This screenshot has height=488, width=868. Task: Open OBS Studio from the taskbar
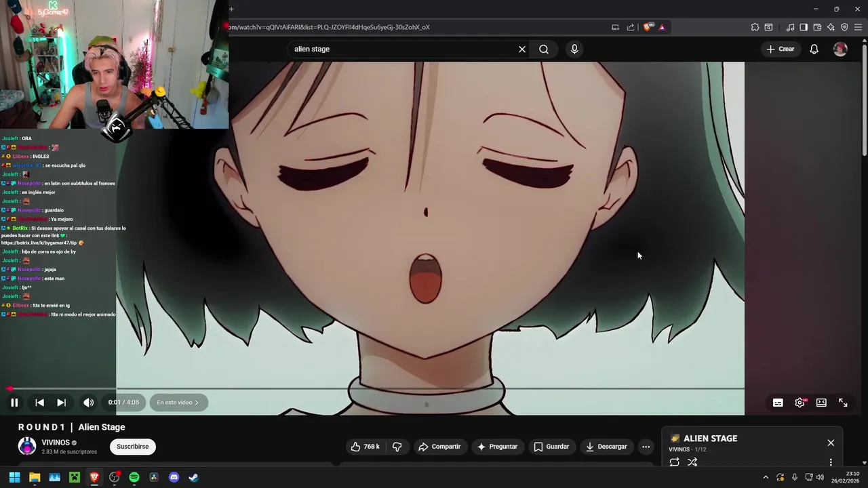tap(114, 477)
